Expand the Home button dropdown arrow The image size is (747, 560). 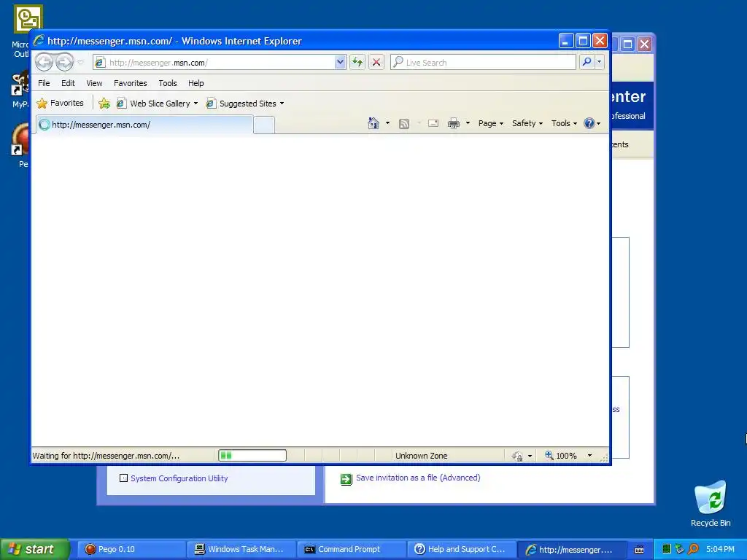point(387,123)
